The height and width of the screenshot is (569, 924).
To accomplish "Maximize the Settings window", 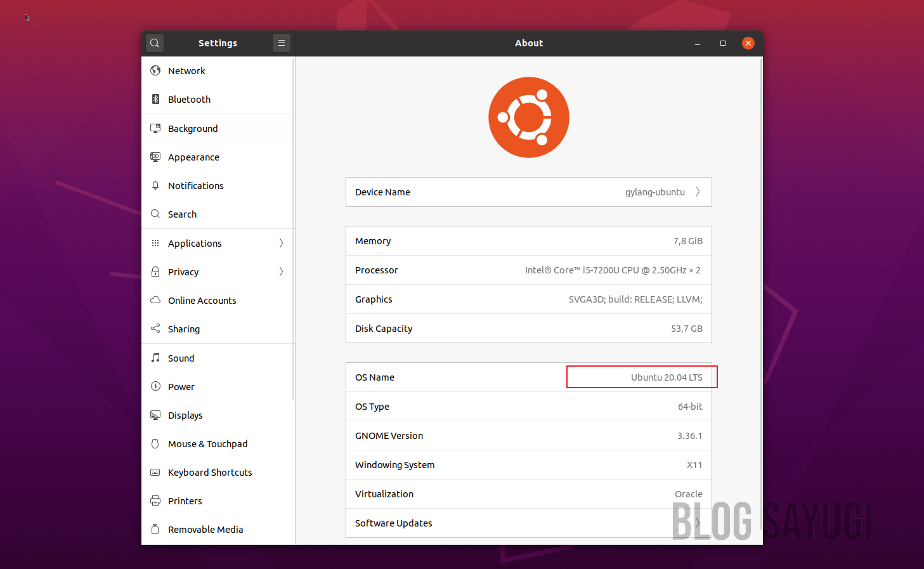I will point(723,43).
